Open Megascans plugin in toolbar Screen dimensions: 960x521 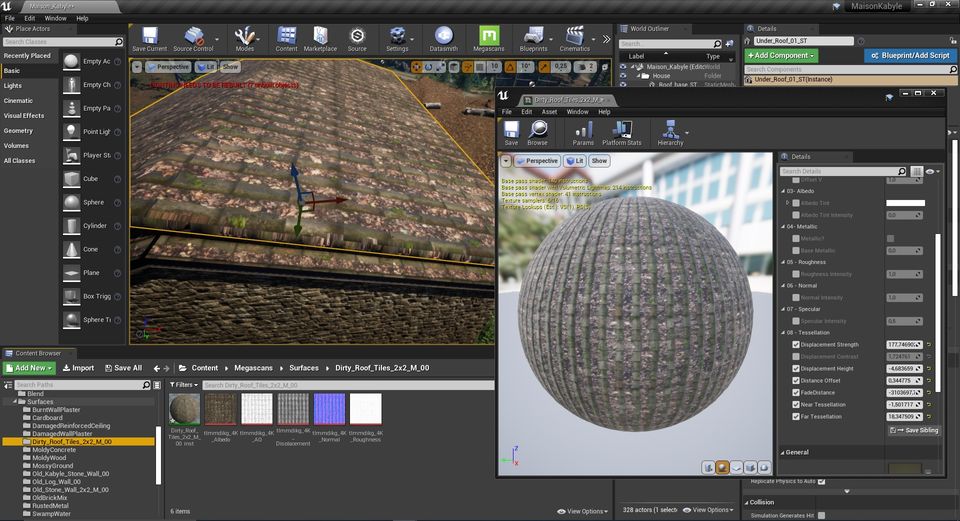pos(488,39)
